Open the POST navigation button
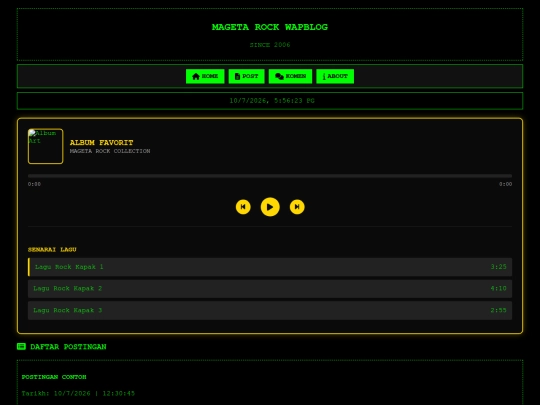Screen dimensions: 540x405 (247, 76)
